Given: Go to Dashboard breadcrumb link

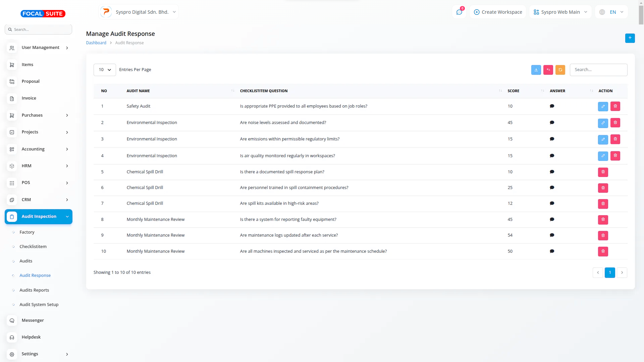Looking at the screenshot, I should click(96, 43).
